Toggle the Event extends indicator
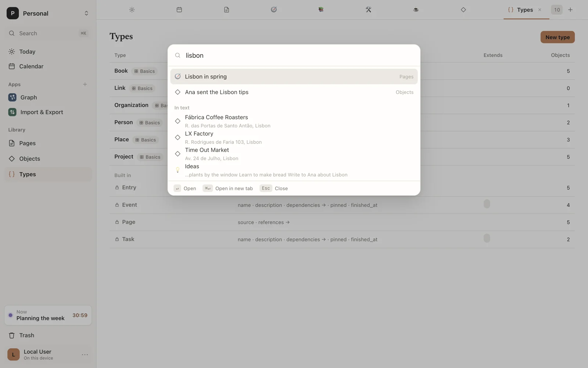Image resolution: width=588 pixels, height=368 pixels. (487, 204)
